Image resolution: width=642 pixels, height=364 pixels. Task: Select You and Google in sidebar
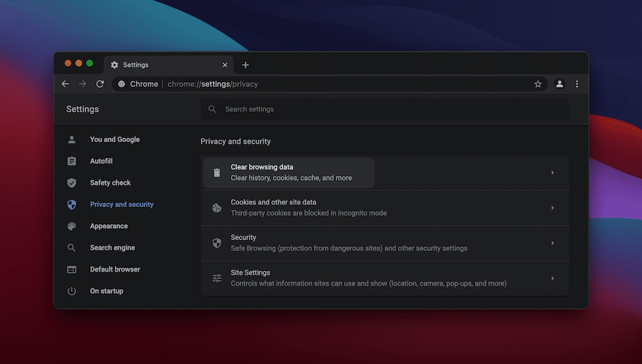114,139
